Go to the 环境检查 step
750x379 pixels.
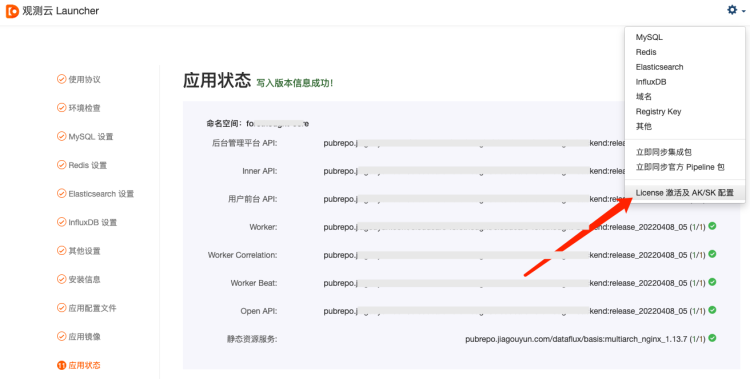pos(85,108)
